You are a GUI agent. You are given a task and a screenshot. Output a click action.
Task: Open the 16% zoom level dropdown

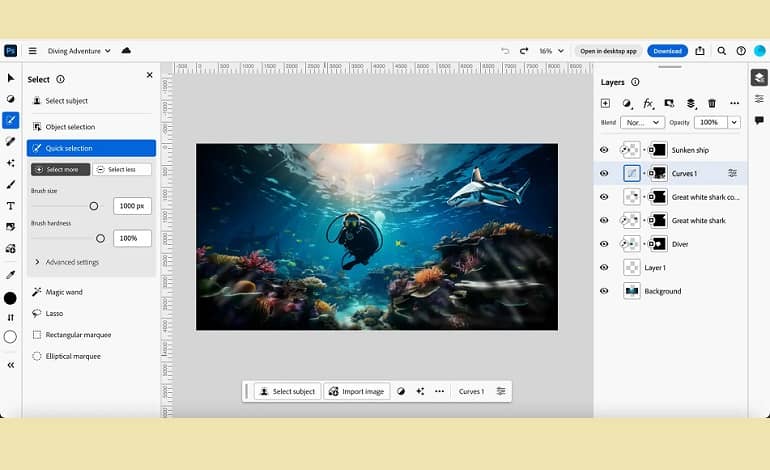[x=551, y=51]
